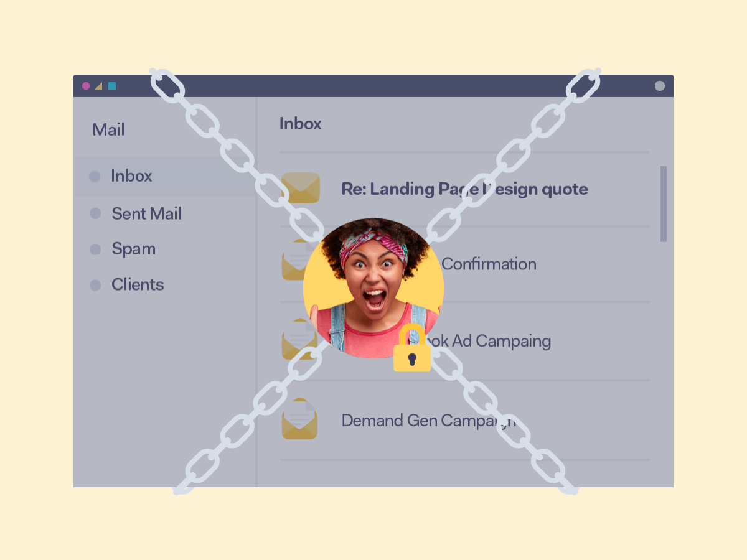This screenshot has height=560, width=747.
Task: Click the envelope icon beside the Ad Campaing email
Action: 298,339
